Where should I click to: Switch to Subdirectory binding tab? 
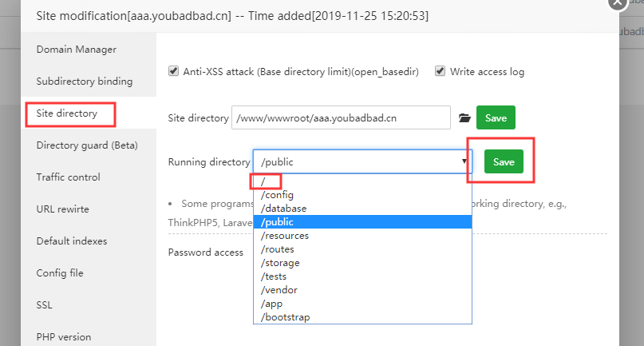[85, 82]
